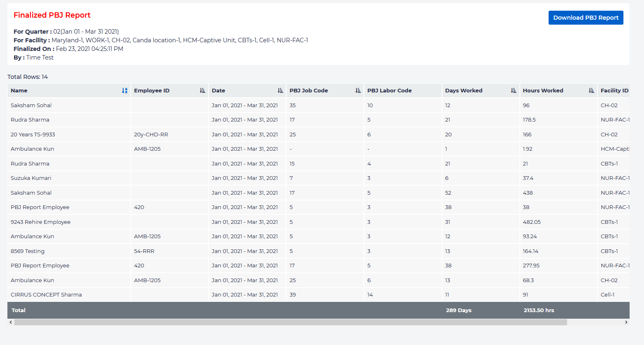Select the 8569 Testing row name
Screen dimensions: 644x345
coord(28,251)
